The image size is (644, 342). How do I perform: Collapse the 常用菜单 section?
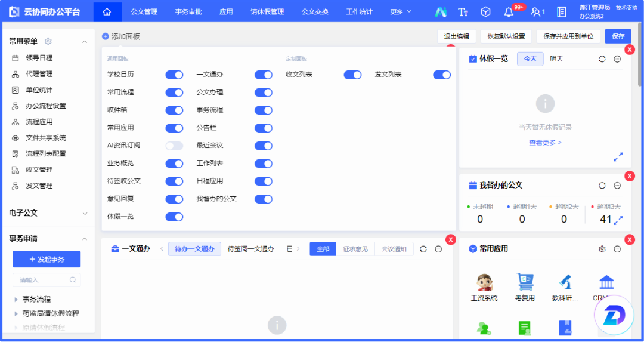click(85, 42)
